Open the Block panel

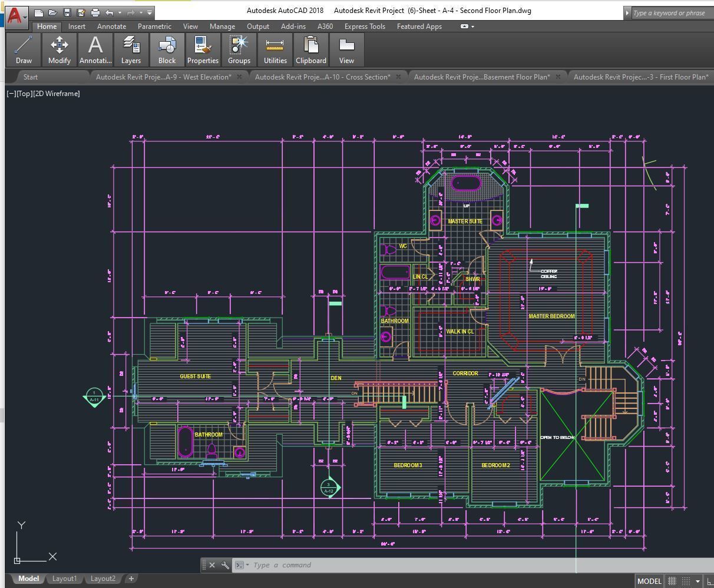pyautogui.click(x=167, y=49)
